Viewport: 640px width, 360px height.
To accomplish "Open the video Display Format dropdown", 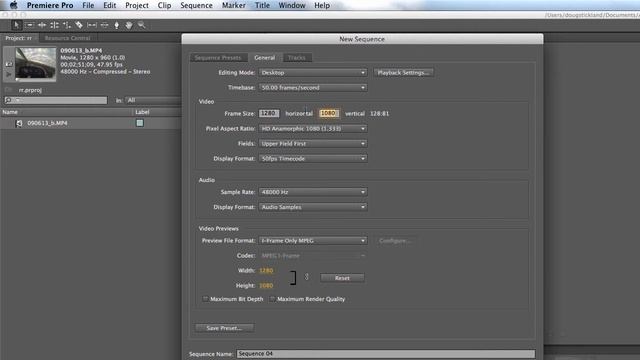I will tap(313, 159).
